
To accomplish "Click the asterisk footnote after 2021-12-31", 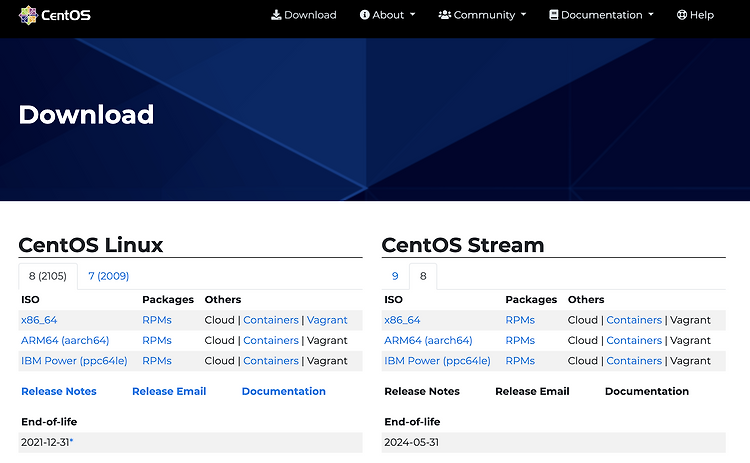I will [x=71, y=441].
